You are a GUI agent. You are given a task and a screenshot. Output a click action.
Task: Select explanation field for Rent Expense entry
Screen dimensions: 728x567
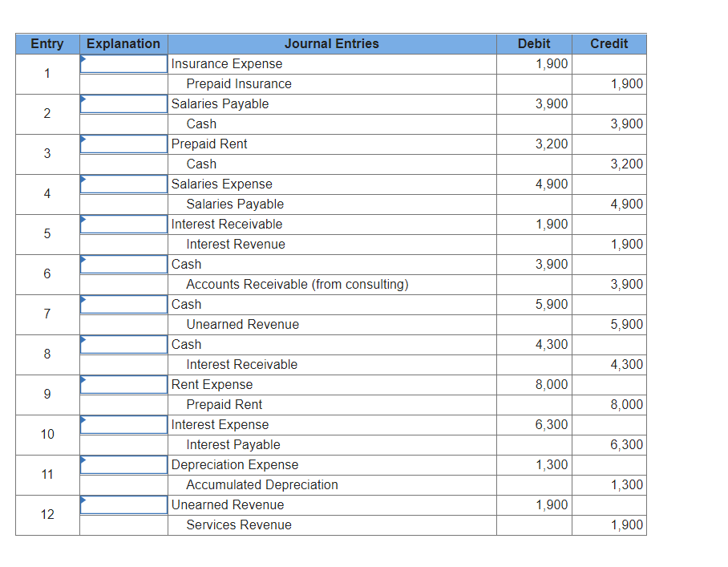[x=123, y=384]
